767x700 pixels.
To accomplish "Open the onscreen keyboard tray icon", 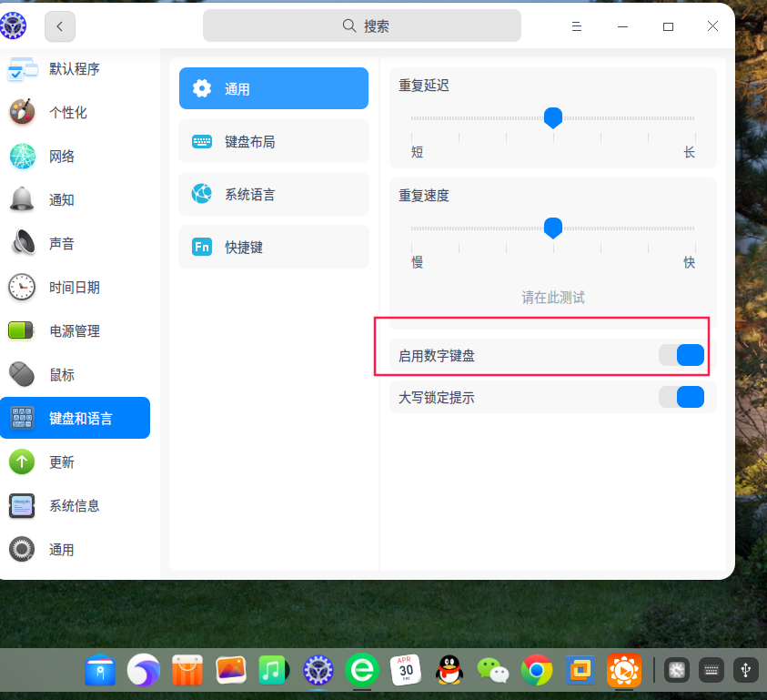I will point(711,670).
